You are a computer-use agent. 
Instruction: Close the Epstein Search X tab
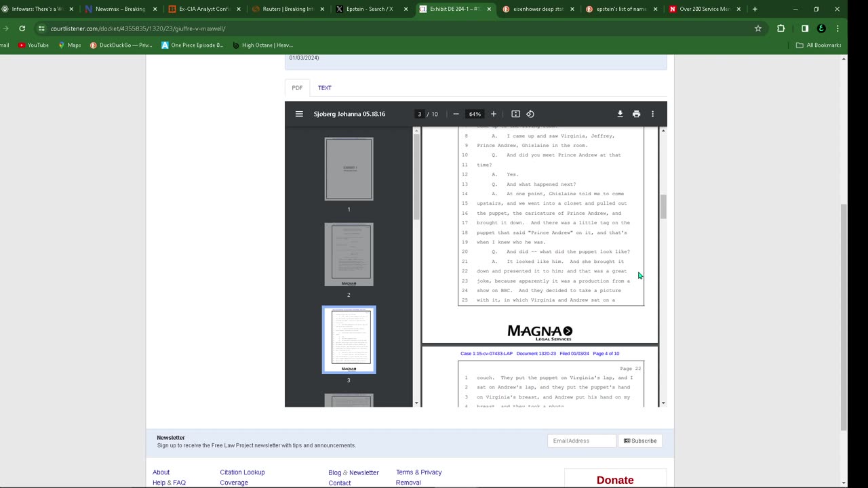(406, 9)
